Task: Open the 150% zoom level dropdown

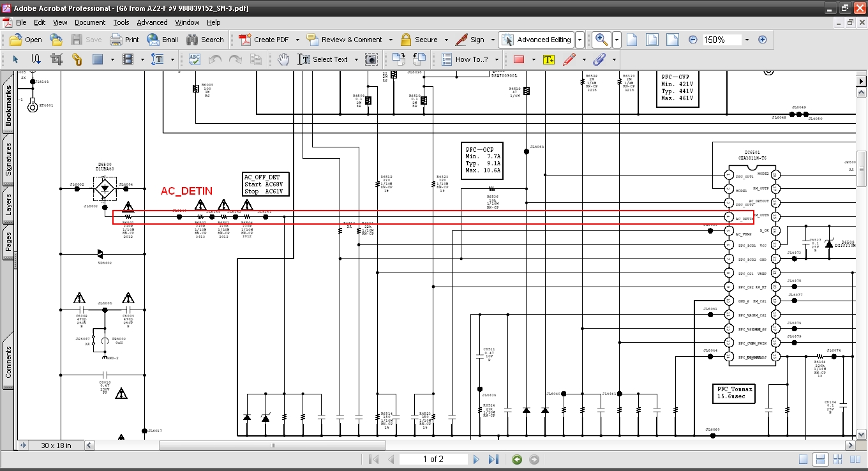Action: [747, 40]
